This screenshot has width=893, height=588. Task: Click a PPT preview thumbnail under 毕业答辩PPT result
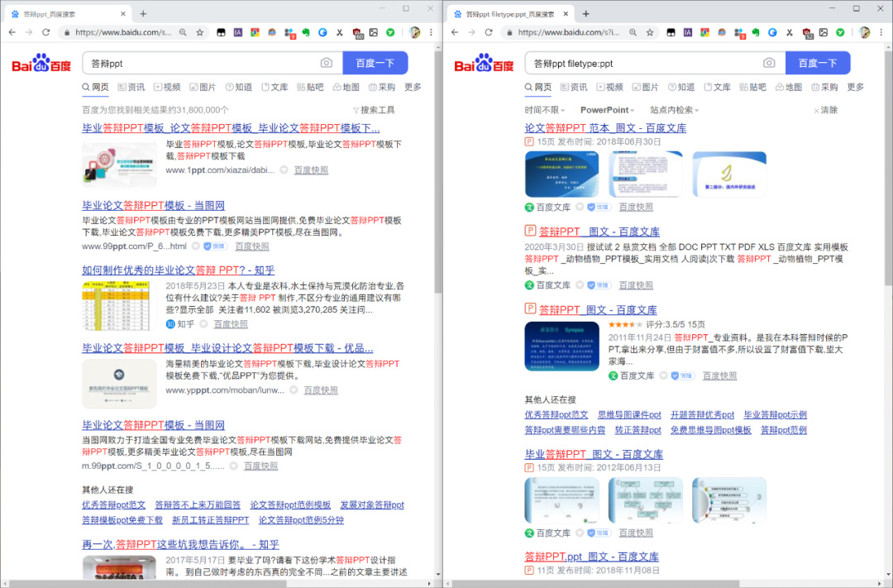point(562,500)
